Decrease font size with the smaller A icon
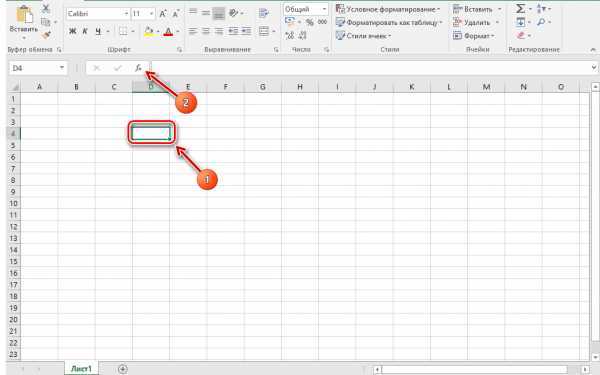Viewport: 600px width, 375px height. (175, 14)
